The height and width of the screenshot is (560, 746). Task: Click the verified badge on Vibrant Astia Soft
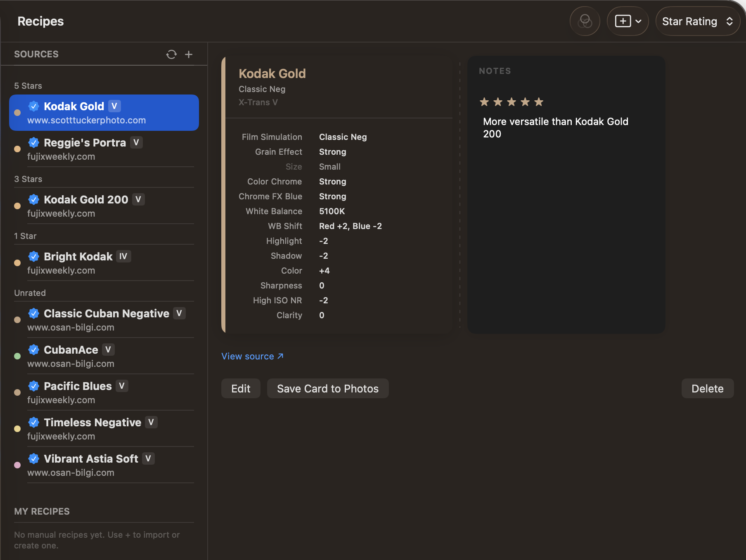click(34, 459)
